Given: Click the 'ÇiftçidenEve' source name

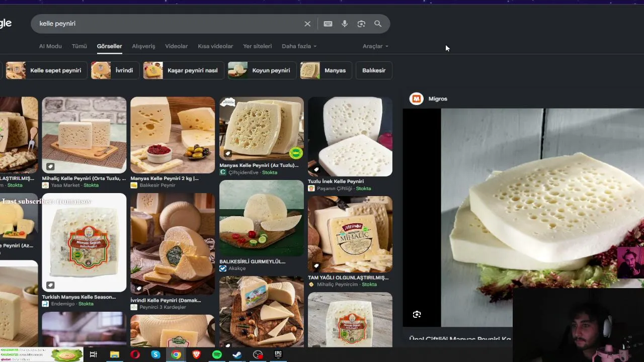Looking at the screenshot, I should pyautogui.click(x=245, y=172).
